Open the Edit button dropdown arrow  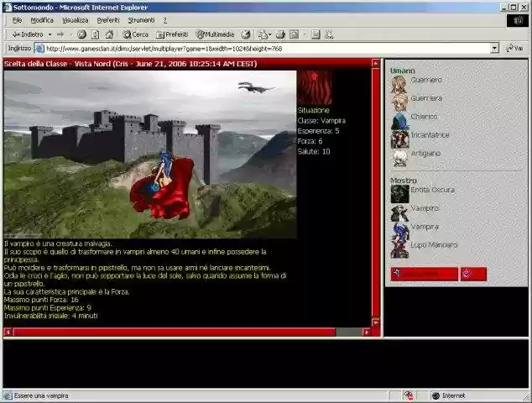[305, 34]
